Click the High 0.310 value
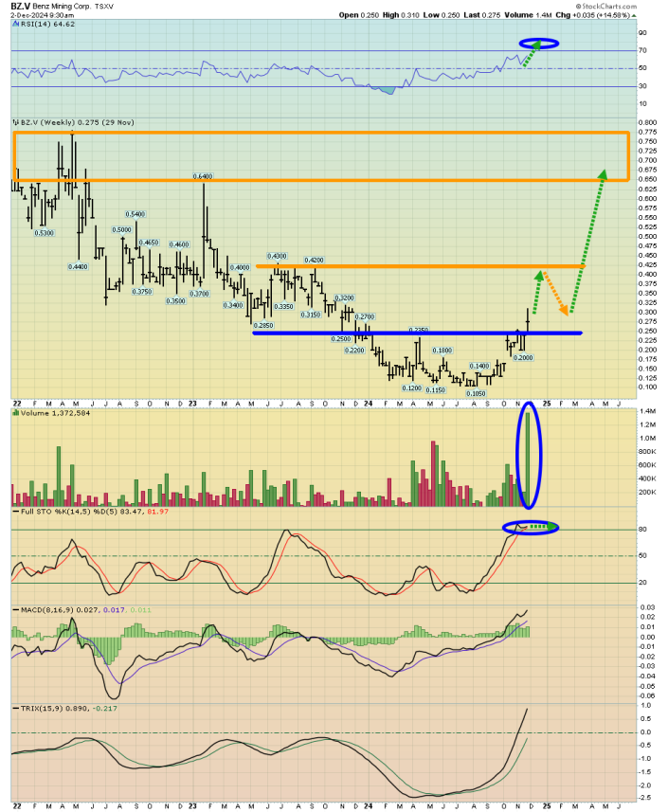This screenshot has height=812, width=668. (401, 15)
